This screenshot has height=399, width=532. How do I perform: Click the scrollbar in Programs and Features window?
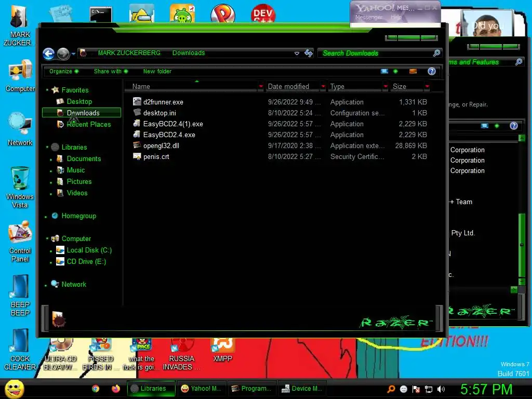point(522,244)
